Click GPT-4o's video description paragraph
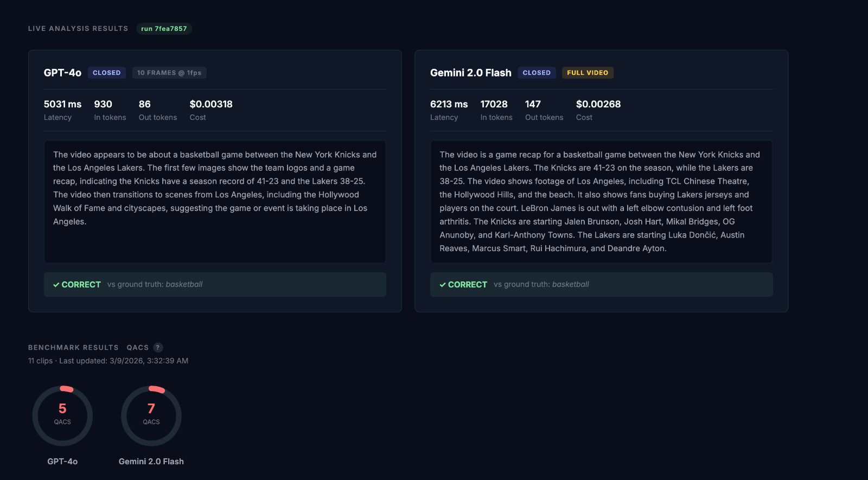This screenshot has width=868, height=480. click(215, 188)
